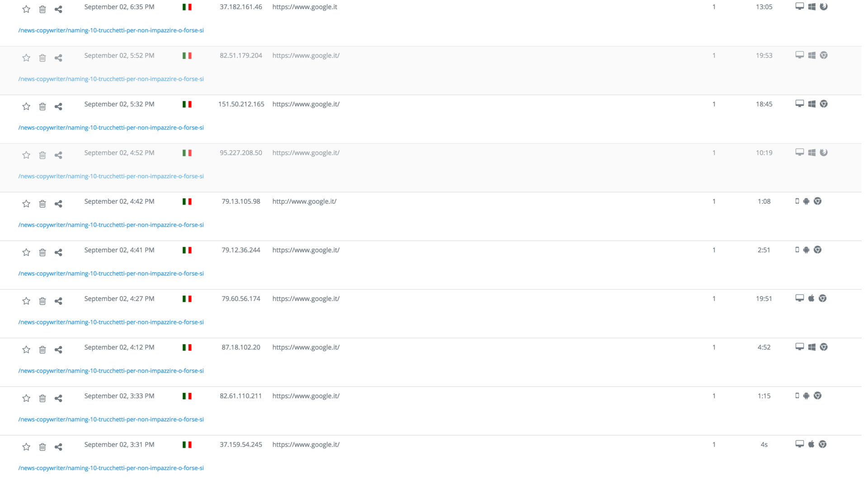
Task: Share the visit from IP 79.12.36.244
Action: (x=58, y=252)
